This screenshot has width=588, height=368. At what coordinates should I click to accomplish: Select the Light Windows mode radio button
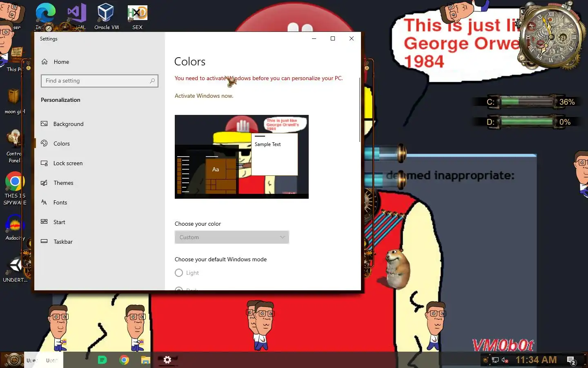point(179,273)
